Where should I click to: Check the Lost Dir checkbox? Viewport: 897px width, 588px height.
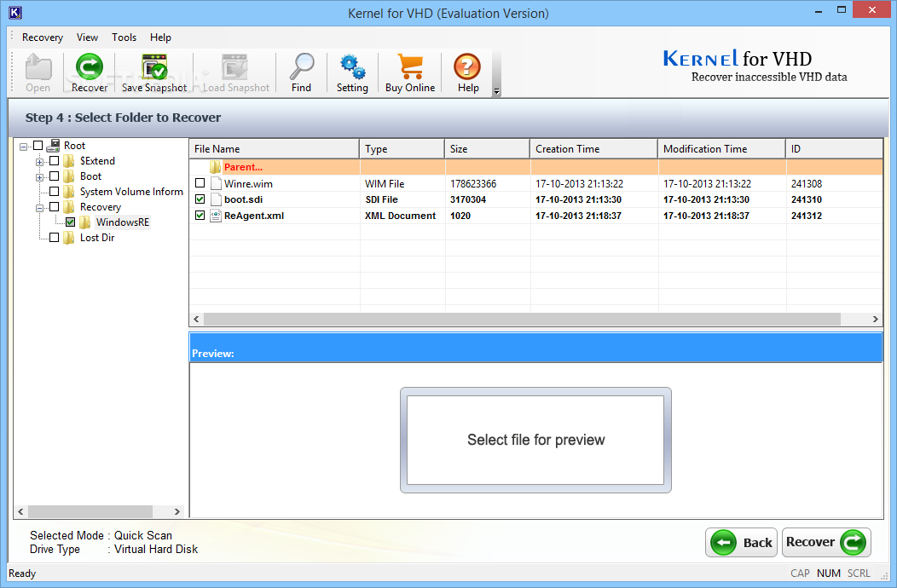click(x=55, y=238)
